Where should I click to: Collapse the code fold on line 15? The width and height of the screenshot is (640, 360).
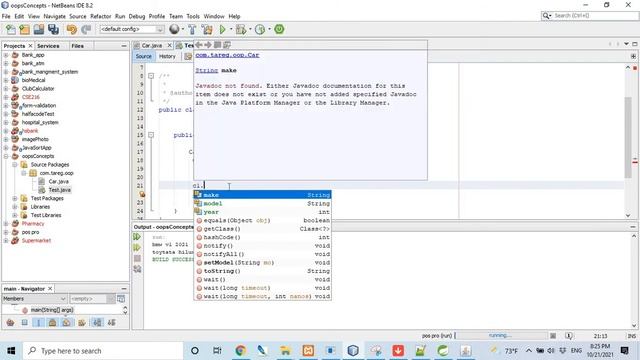click(x=151, y=135)
